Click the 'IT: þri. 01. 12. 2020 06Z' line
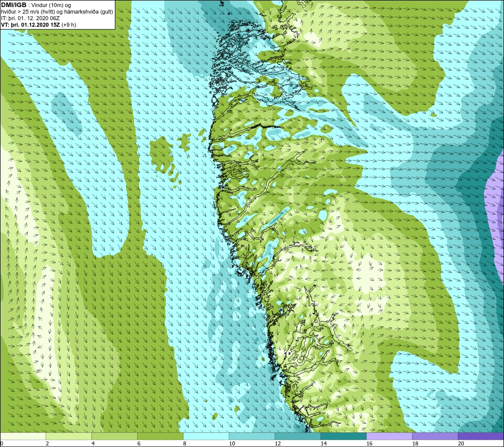 click(30, 18)
